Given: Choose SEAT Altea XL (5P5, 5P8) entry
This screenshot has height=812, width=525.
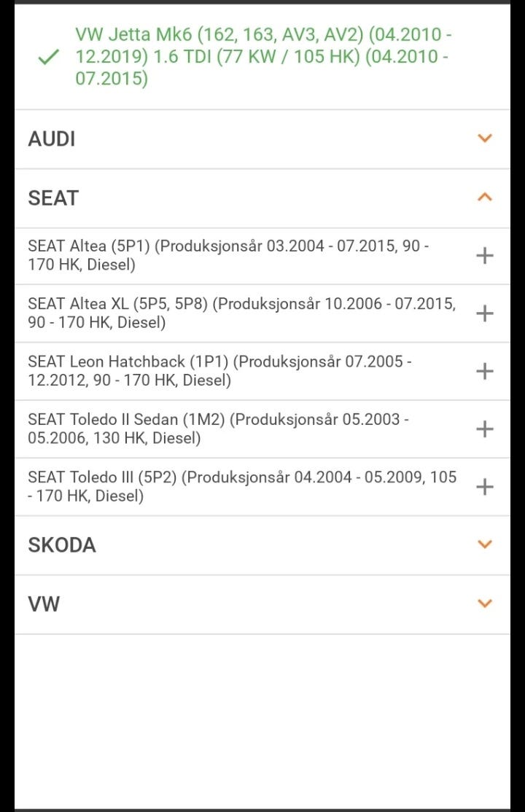Looking at the screenshot, I should pos(241,313).
